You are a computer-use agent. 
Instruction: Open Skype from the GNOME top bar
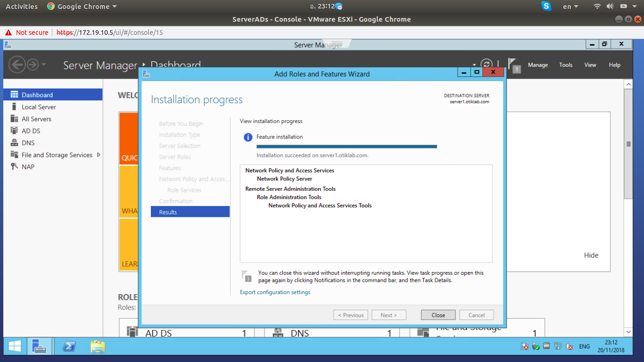click(x=546, y=6)
